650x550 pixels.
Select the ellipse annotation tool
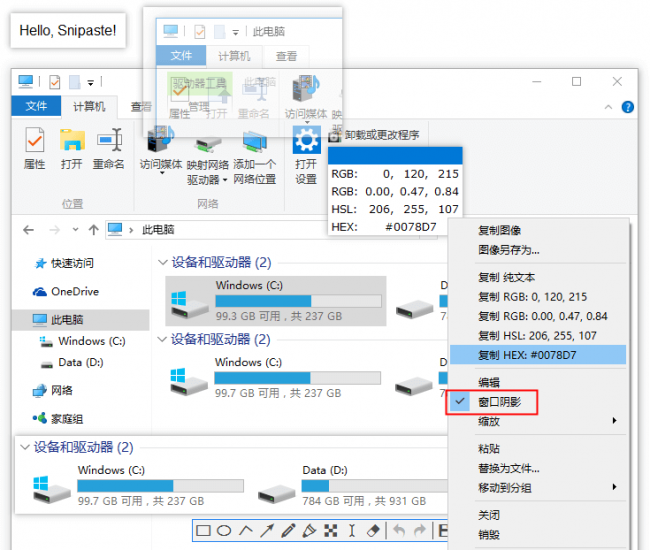pyautogui.click(x=224, y=531)
